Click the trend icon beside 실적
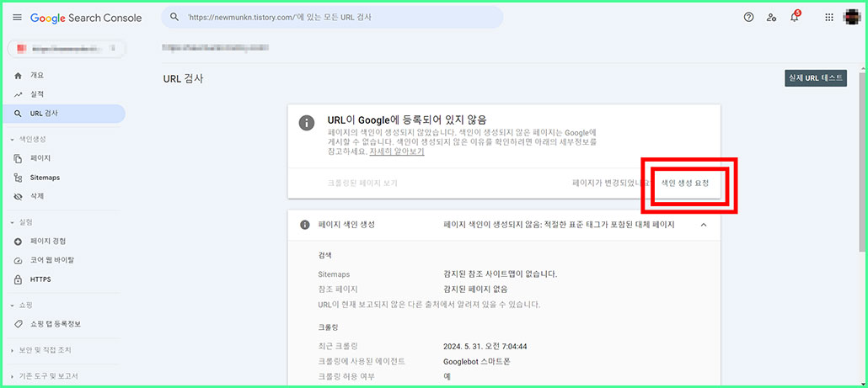868x388 pixels. (x=18, y=94)
